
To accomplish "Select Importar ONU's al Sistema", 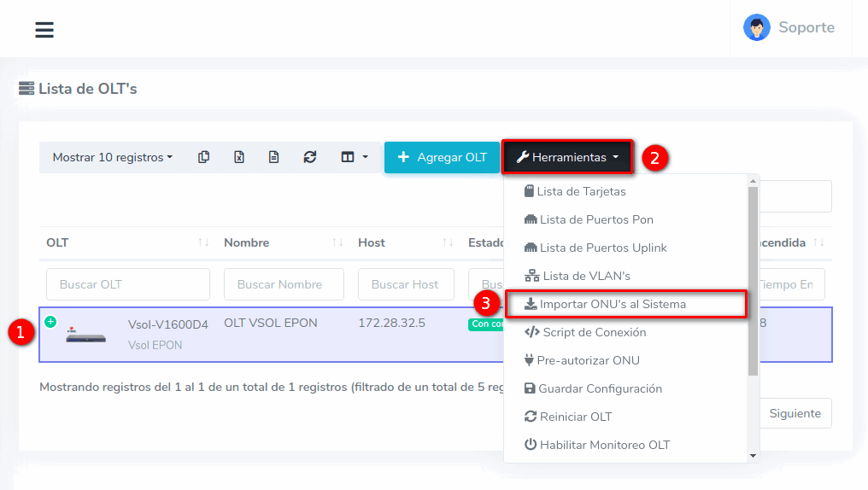I will (612, 304).
